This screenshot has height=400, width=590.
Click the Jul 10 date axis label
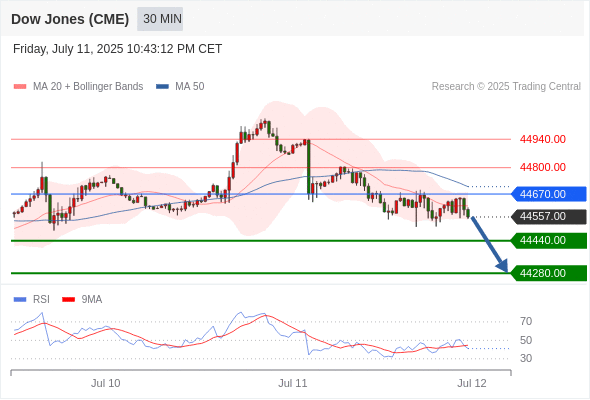106,383
